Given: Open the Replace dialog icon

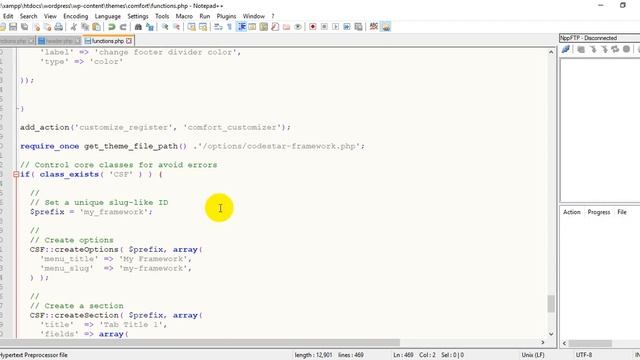Looking at the screenshot, I should click(x=149, y=27).
